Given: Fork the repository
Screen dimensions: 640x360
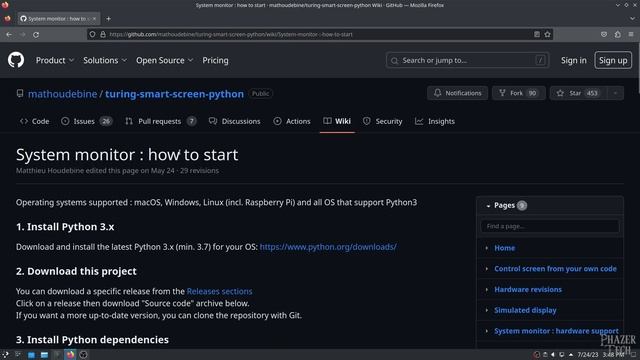Looking at the screenshot, I should [x=518, y=93].
